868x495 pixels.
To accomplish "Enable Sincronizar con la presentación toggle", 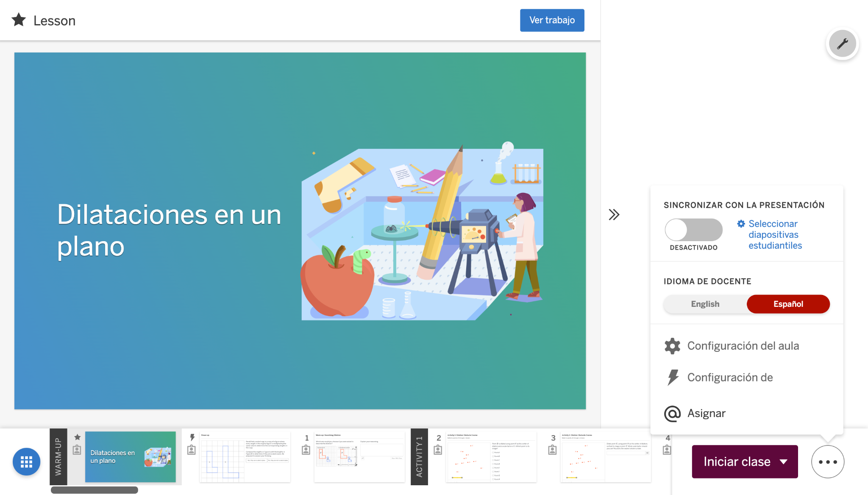I will [693, 229].
